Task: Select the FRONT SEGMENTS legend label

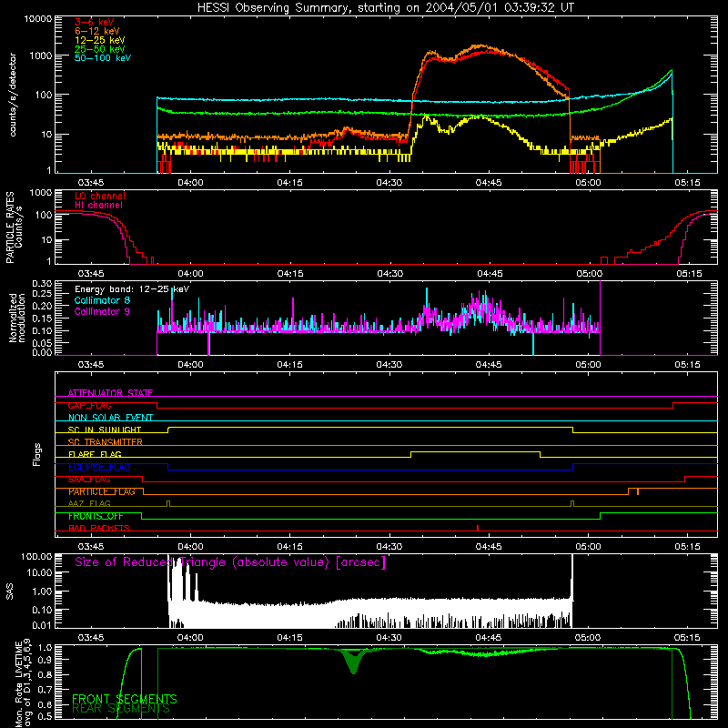Action: click(x=125, y=699)
